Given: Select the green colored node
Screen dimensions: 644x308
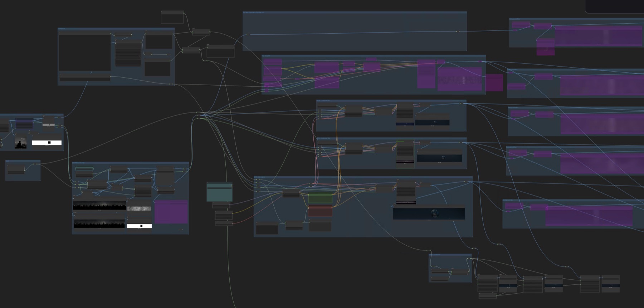Looking at the screenshot, I should (320, 198).
